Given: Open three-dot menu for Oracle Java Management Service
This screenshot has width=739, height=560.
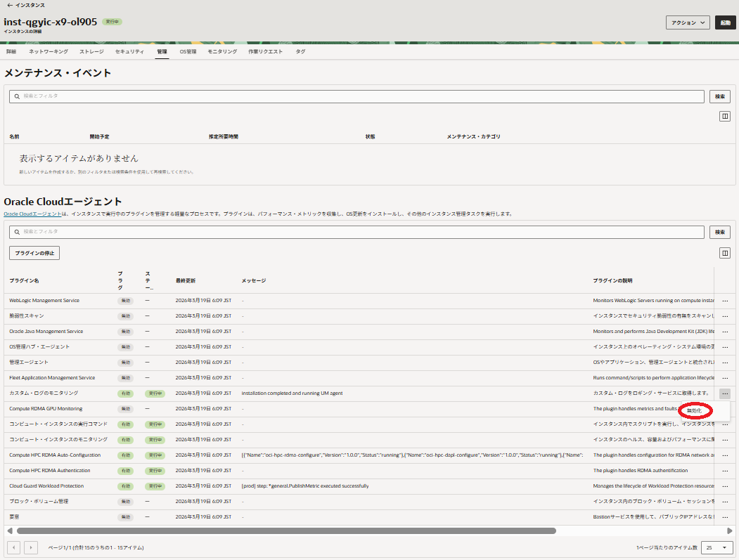Looking at the screenshot, I should 724,332.
